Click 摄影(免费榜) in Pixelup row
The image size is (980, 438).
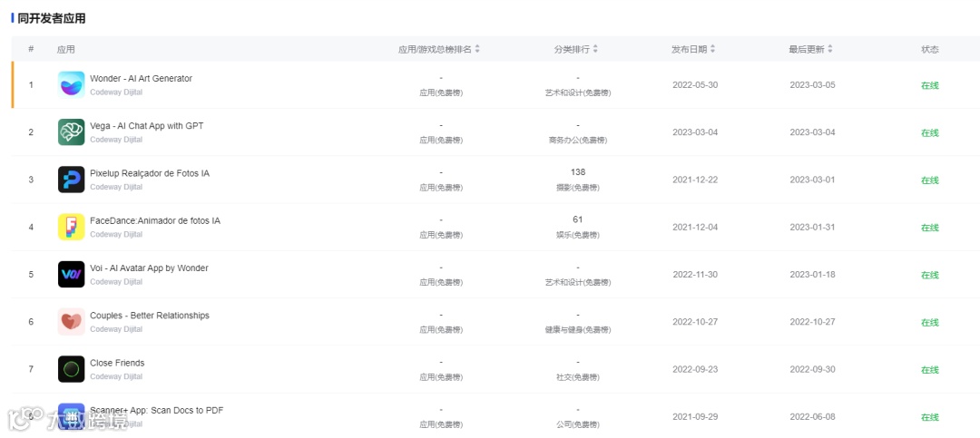(578, 188)
